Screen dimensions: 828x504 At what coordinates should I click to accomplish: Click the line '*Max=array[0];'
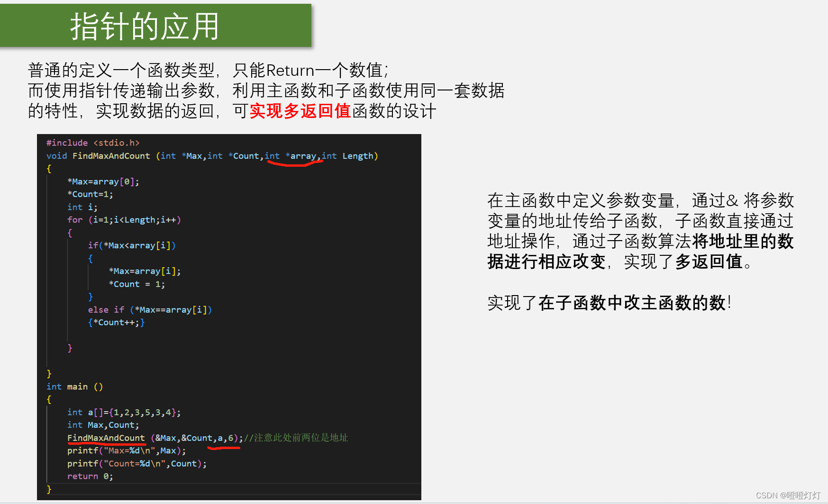(x=103, y=181)
